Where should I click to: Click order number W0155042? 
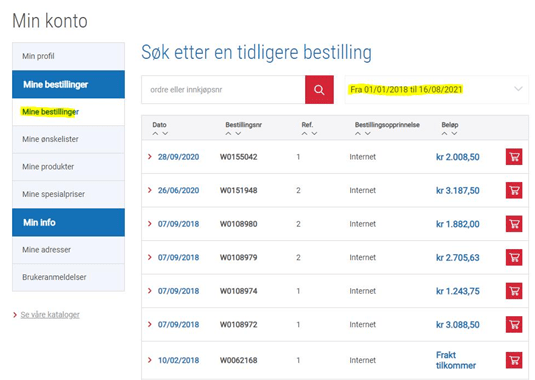coord(238,157)
